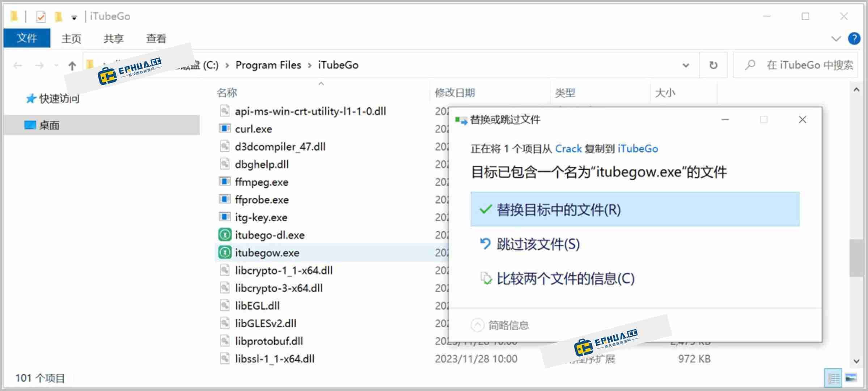Click the compare files icon in dialog

[x=486, y=278]
